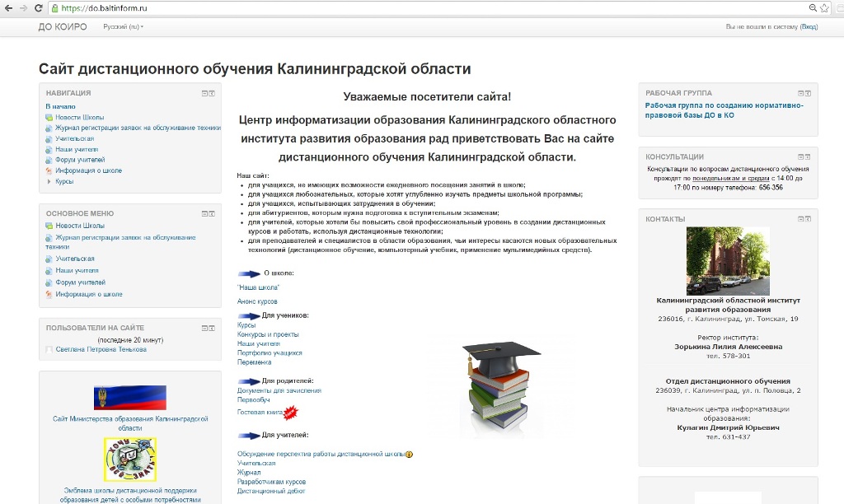The width and height of the screenshot is (844, 504).
Task: Click the user avatar icon for Светлана Петровна
Action: (x=49, y=350)
